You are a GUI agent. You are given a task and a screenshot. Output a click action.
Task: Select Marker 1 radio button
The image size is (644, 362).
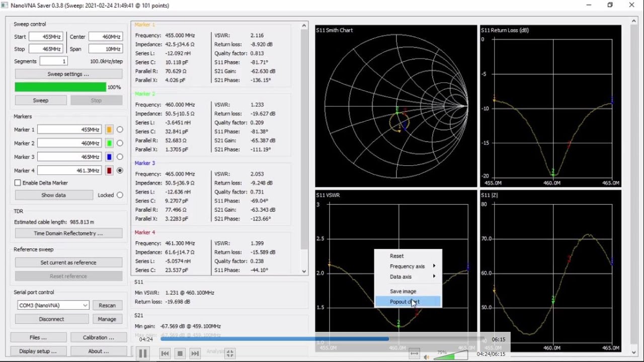click(120, 130)
